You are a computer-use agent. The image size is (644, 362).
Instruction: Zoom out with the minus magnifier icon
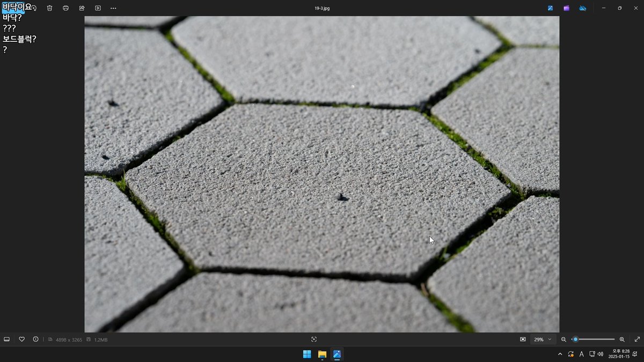coord(563,339)
